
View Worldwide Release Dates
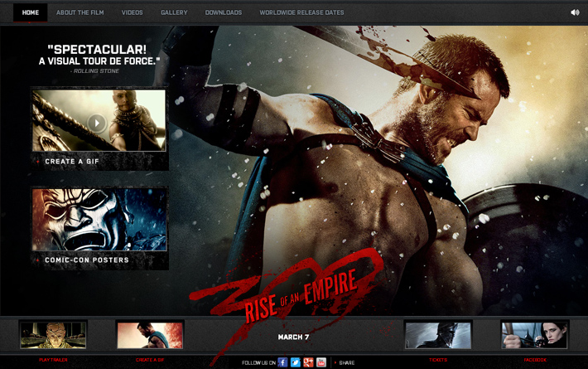pos(301,12)
